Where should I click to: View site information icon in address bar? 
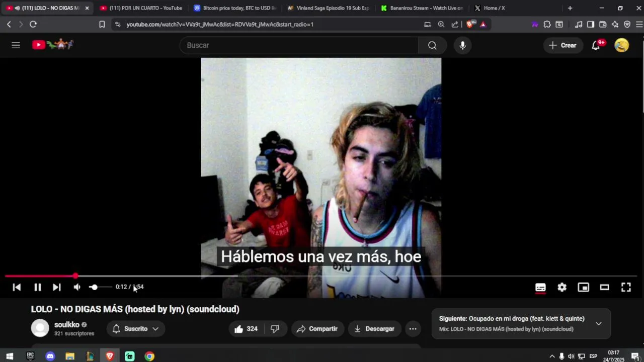pyautogui.click(x=118, y=24)
